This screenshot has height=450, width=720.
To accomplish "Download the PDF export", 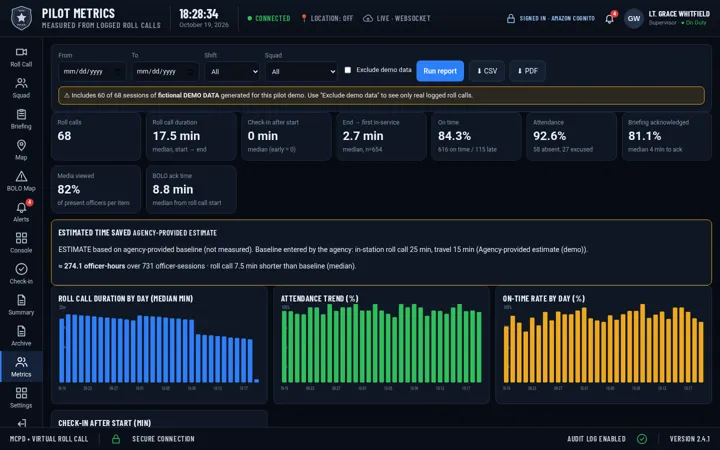I will [527, 71].
